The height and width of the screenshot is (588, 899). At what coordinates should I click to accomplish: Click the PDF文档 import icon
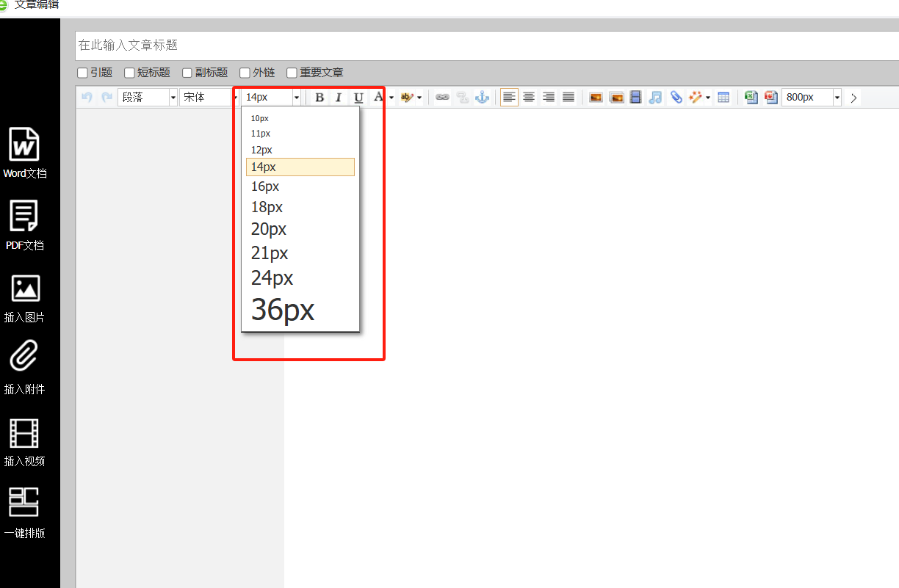[x=24, y=217]
